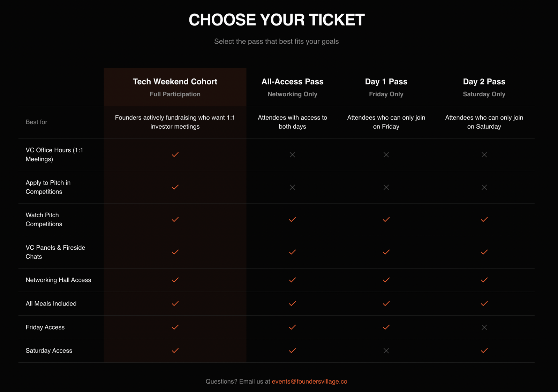Screen dimensions: 558x392
Task: Click checkmark for VC Office Hours in Tech Weekend Cohort
Action: 175,154
